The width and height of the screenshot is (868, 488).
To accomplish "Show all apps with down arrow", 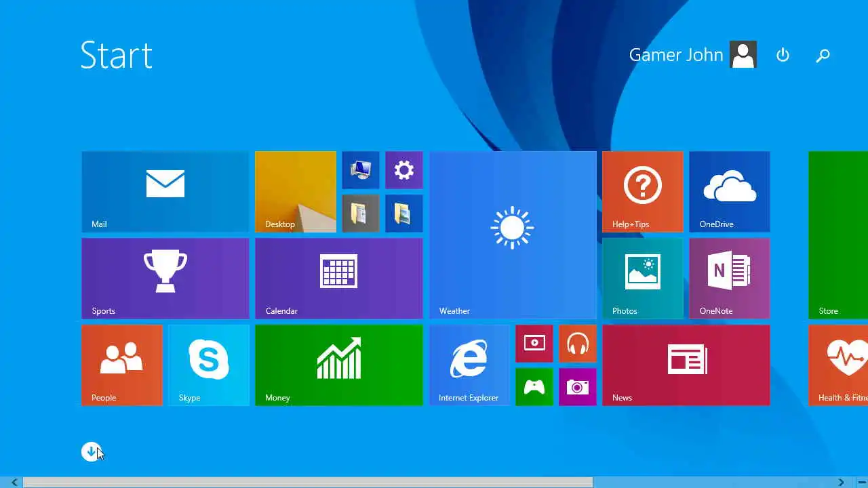I will [91, 451].
